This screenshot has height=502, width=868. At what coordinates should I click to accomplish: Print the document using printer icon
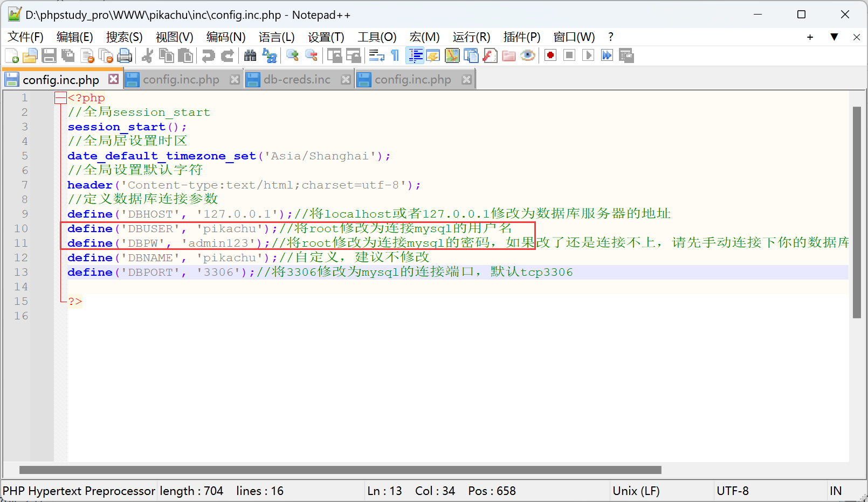click(125, 55)
